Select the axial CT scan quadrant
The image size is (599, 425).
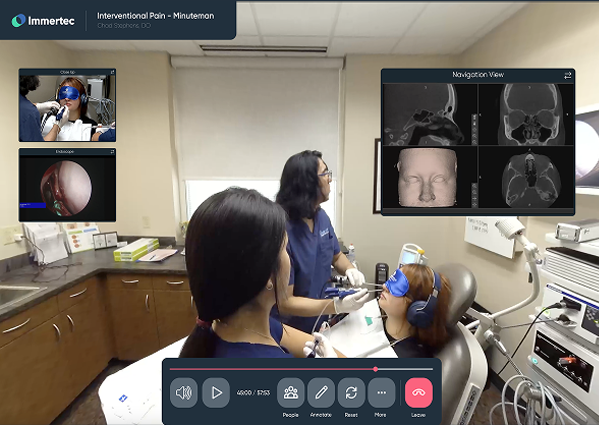[x=526, y=178]
